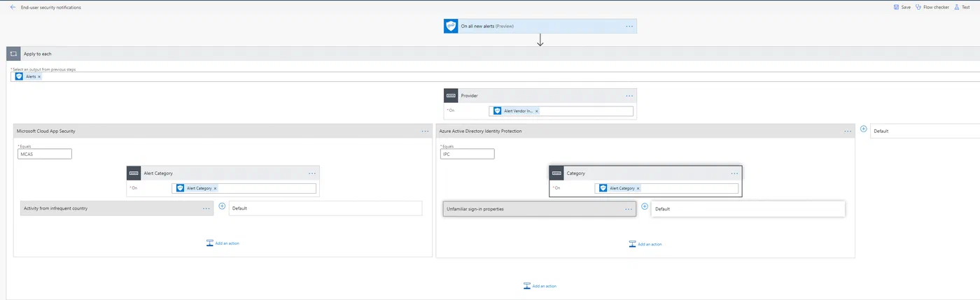
Task: Click the End-user security notifications flow title
Action: [x=50, y=7]
